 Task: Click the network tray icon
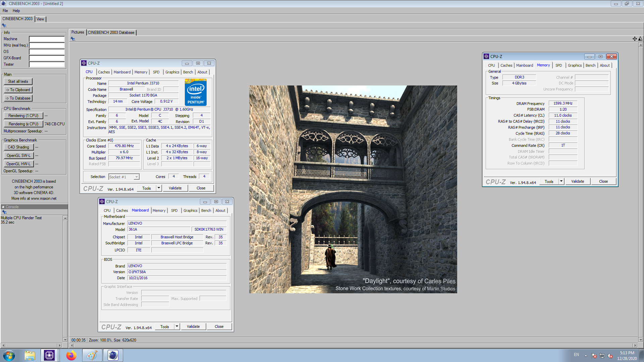click(602, 356)
